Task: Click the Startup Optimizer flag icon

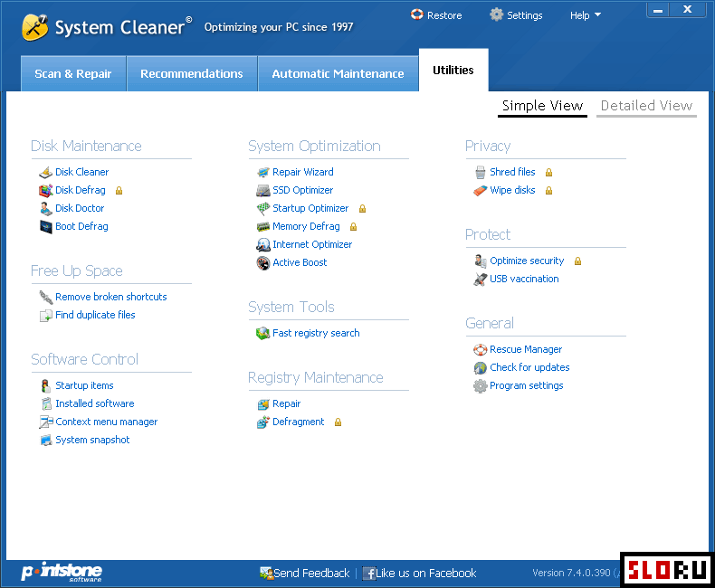Action: (263, 209)
